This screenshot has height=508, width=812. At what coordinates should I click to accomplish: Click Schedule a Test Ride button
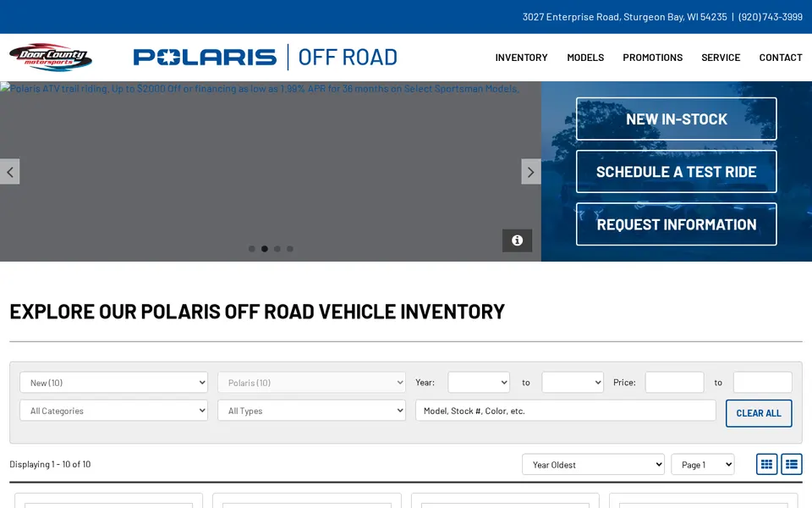pyautogui.click(x=677, y=172)
